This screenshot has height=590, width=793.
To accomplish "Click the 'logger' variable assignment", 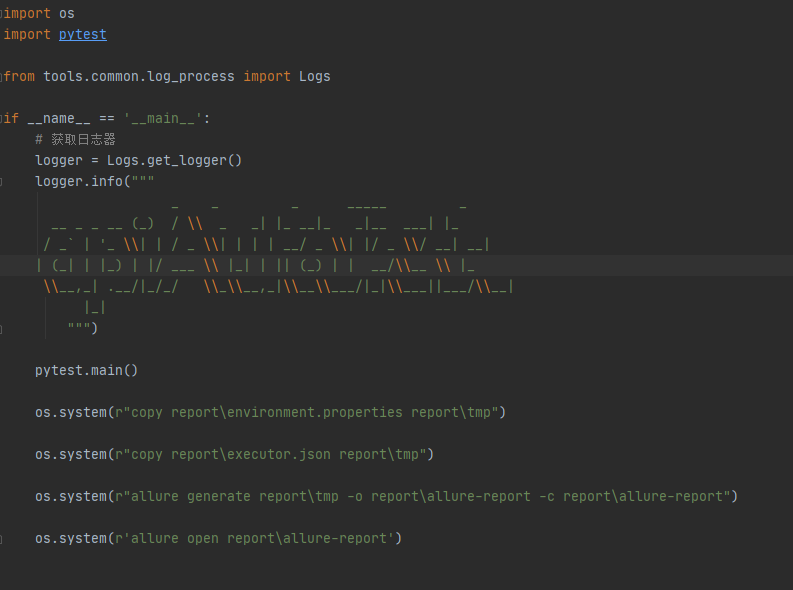I will pyautogui.click(x=59, y=160).
